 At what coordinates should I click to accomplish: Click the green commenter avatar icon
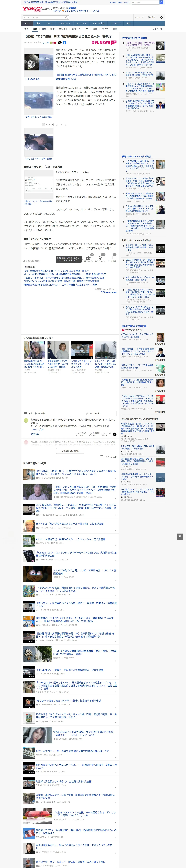click(x=26, y=420)
